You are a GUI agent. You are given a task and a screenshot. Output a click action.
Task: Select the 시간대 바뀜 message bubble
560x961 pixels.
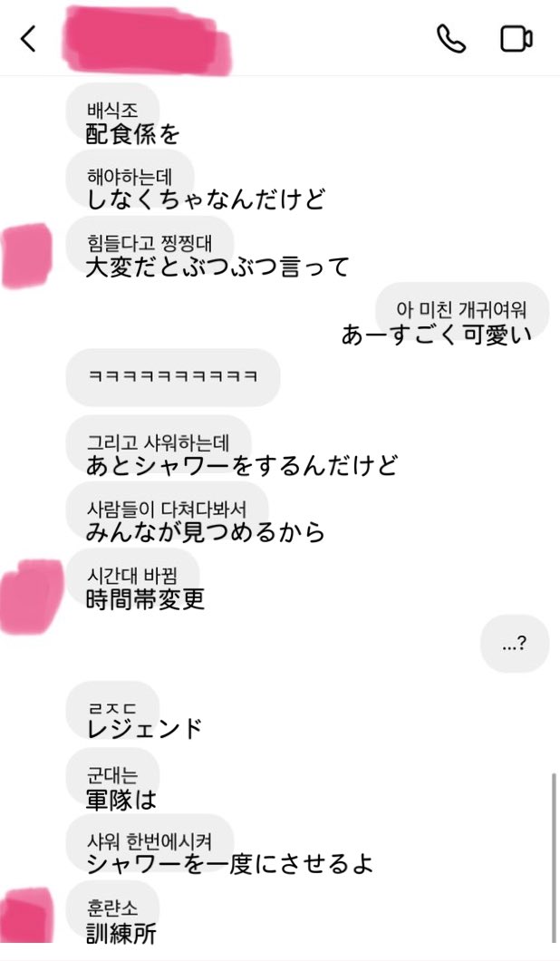tap(133, 576)
